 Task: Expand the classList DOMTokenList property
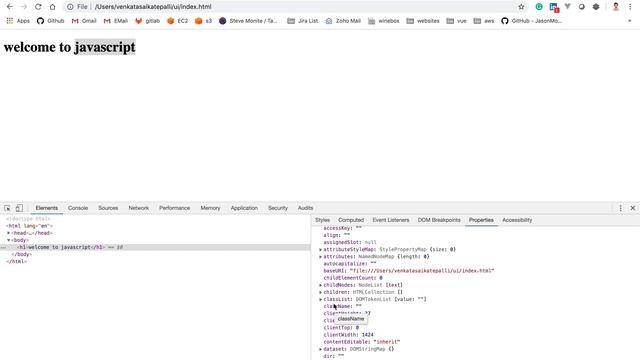[320, 299]
